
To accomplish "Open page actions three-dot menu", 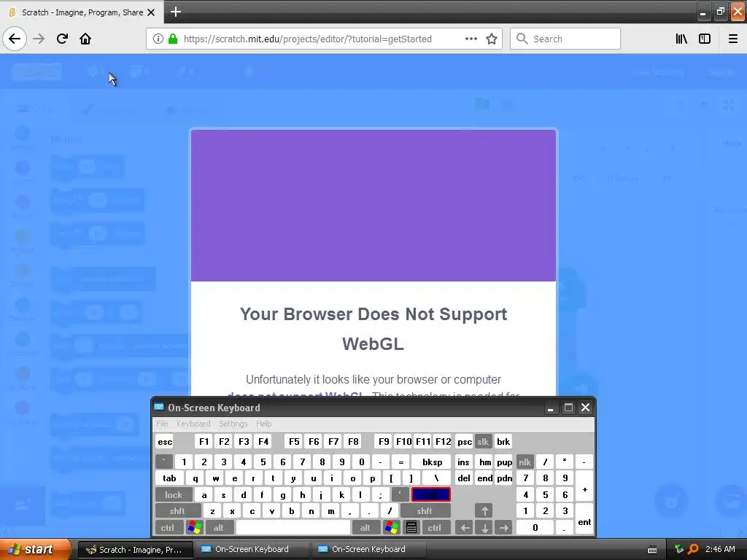I will point(471,39).
